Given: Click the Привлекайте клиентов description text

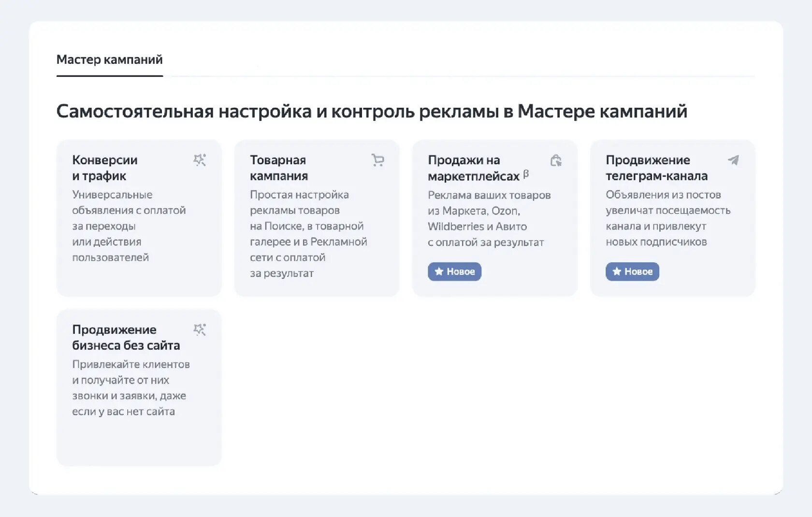Looking at the screenshot, I should coord(131,388).
